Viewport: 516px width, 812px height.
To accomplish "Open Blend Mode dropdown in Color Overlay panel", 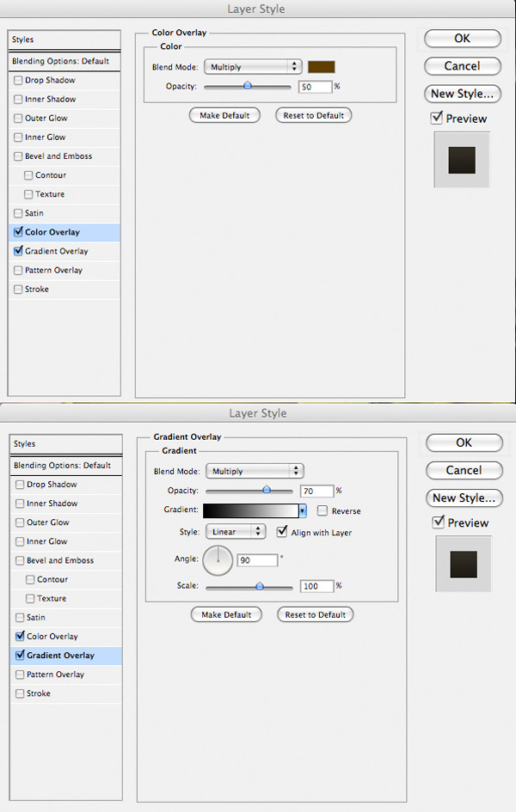I will click(253, 67).
